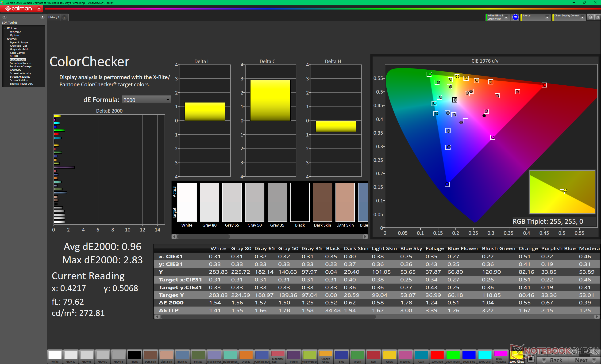This screenshot has height=364, width=601.
Task: Click the swatch strip horizontal scrollbar thumb
Action: pyautogui.click(x=203, y=236)
